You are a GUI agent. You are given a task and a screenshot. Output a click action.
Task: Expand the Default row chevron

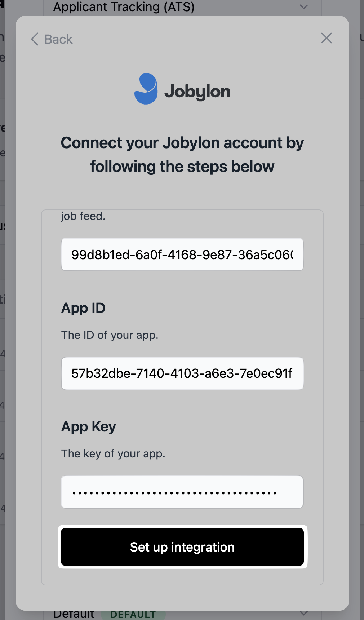click(304, 614)
